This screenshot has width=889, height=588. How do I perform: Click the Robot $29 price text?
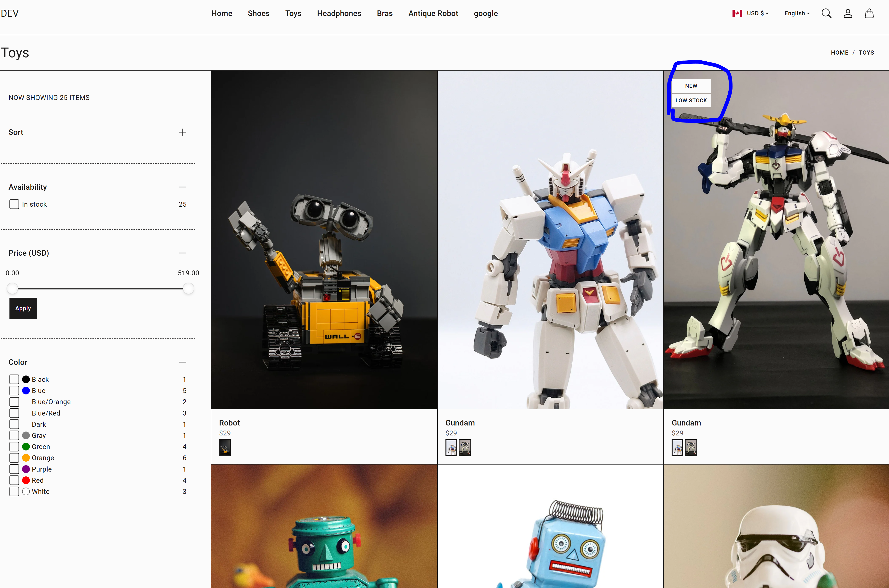click(x=225, y=433)
